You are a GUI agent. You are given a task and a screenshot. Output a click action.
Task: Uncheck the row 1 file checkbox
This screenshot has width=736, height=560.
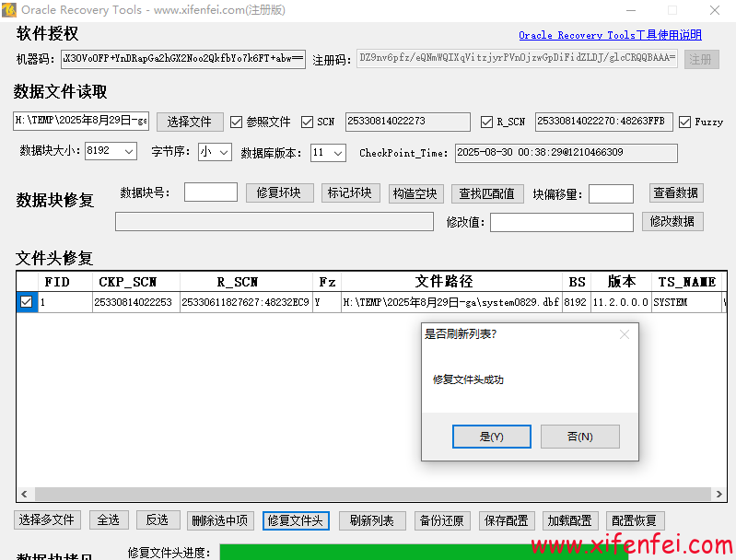point(27,302)
